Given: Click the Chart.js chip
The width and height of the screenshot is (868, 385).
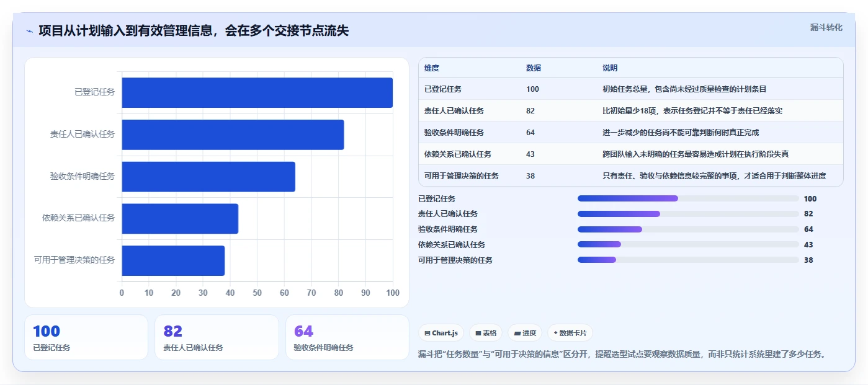Looking at the screenshot, I should click(x=441, y=333).
